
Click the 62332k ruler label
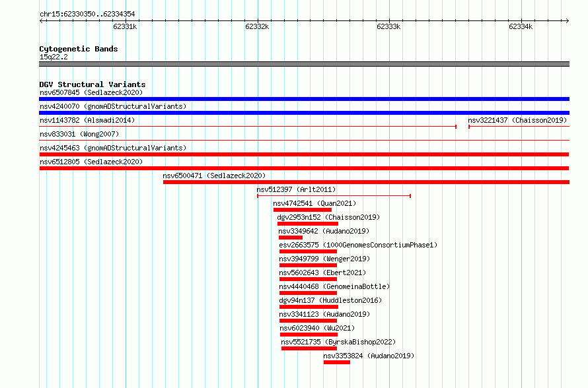(x=257, y=26)
